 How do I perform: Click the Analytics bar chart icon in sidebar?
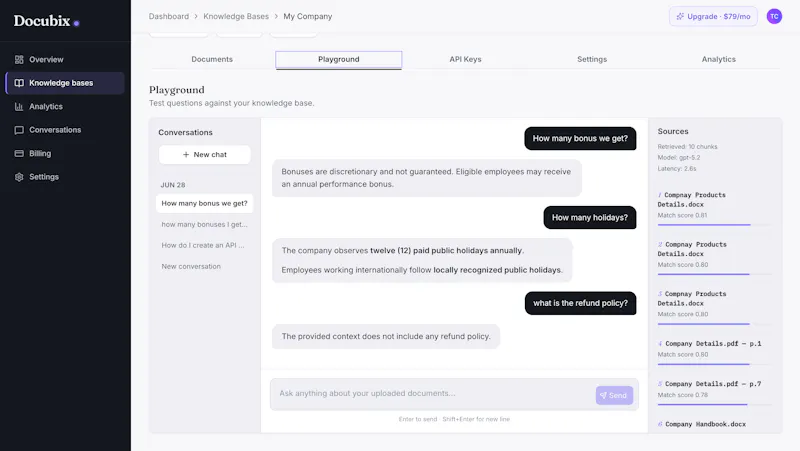19,107
